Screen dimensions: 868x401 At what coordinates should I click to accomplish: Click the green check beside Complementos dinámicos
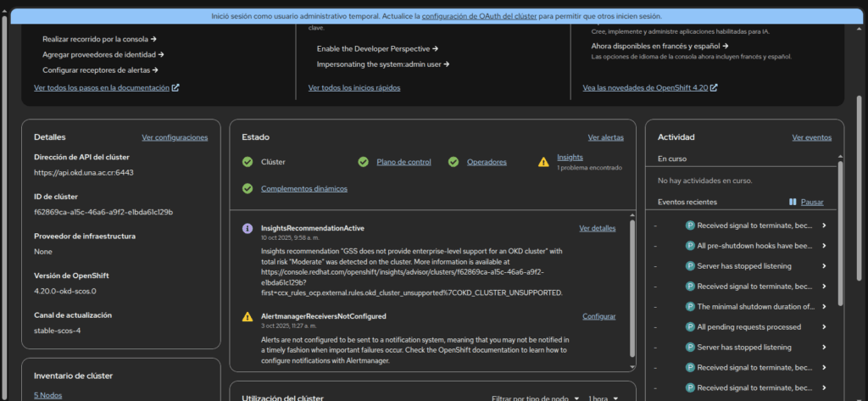[248, 188]
